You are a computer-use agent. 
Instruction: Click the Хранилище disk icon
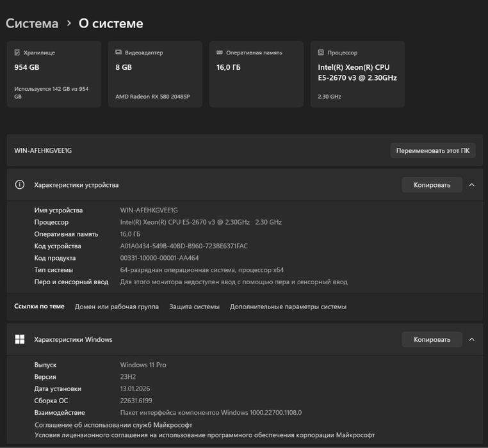pyautogui.click(x=17, y=52)
